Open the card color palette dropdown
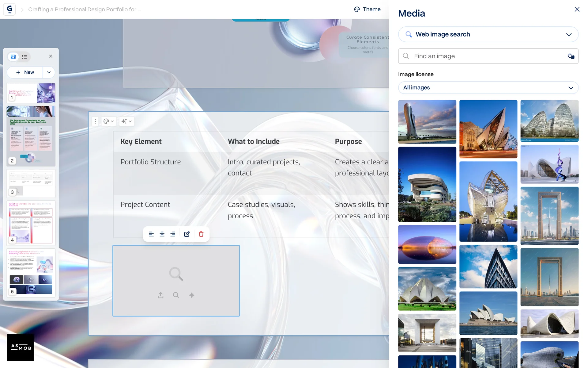 [109, 121]
